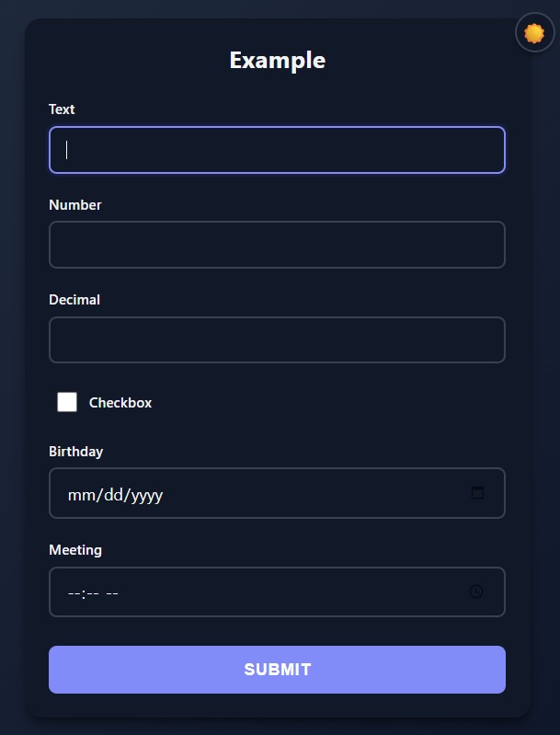Click the "Birthday" field label
Screen dimensions: 560x735
(76, 452)
